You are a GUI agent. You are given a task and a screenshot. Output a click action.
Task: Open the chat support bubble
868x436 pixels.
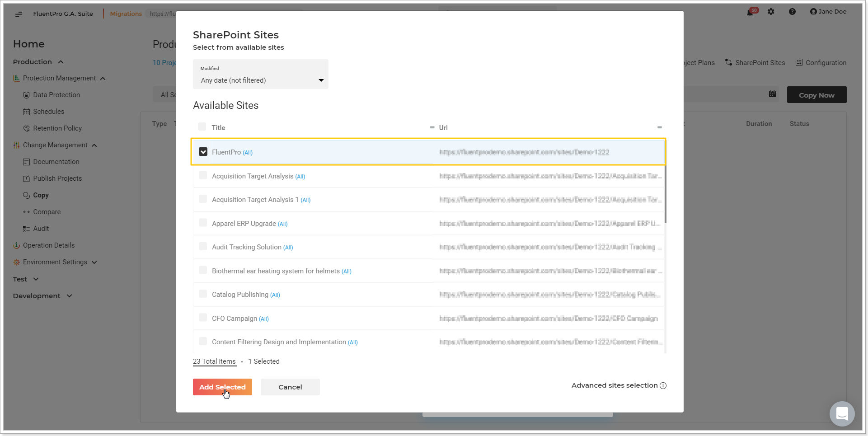pos(842,413)
